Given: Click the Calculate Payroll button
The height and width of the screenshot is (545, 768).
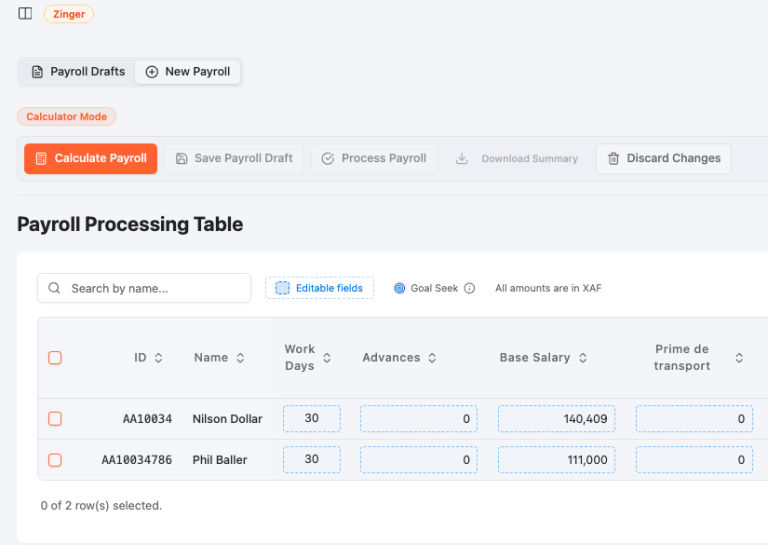Looking at the screenshot, I should [91, 159].
